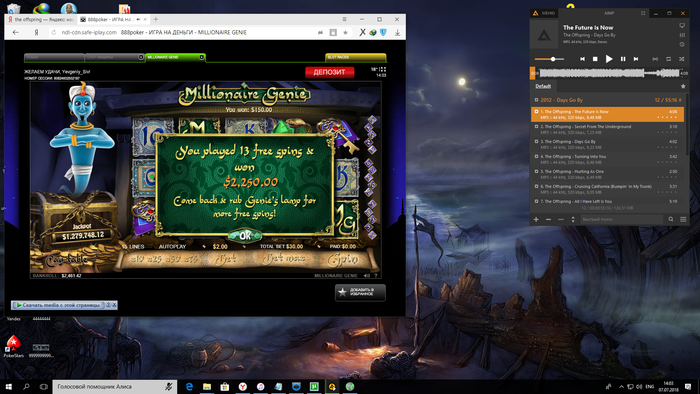Toggle checkbox for 'Secret From The Underground'
Viewport: 700px width, 394px height.
[537, 126]
